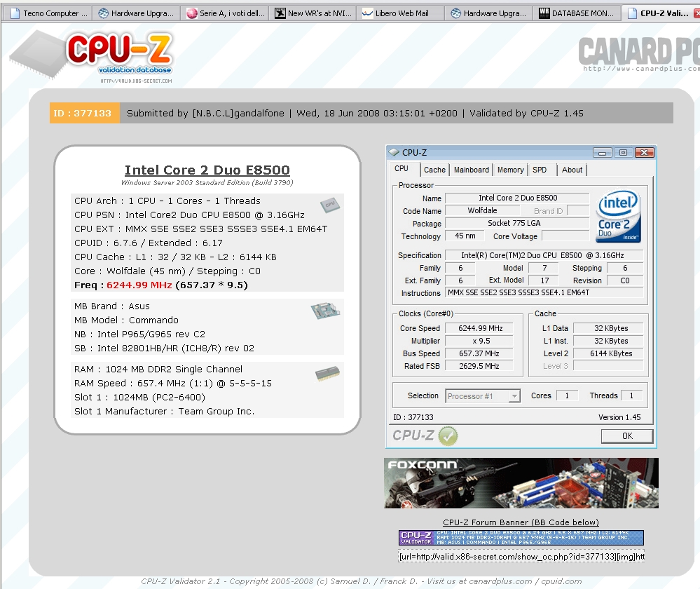Click the CPU-Z Validator forum banner image

(521, 538)
